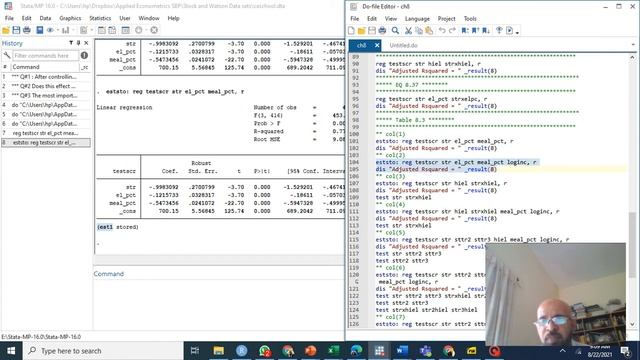Go to previous bookmark icon in Do-file Editor

click(475, 31)
